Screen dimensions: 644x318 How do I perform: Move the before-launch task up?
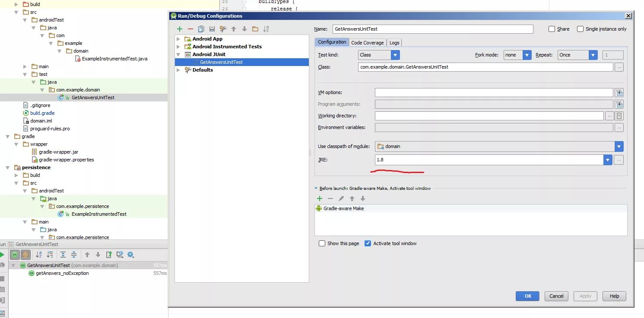pos(352,198)
